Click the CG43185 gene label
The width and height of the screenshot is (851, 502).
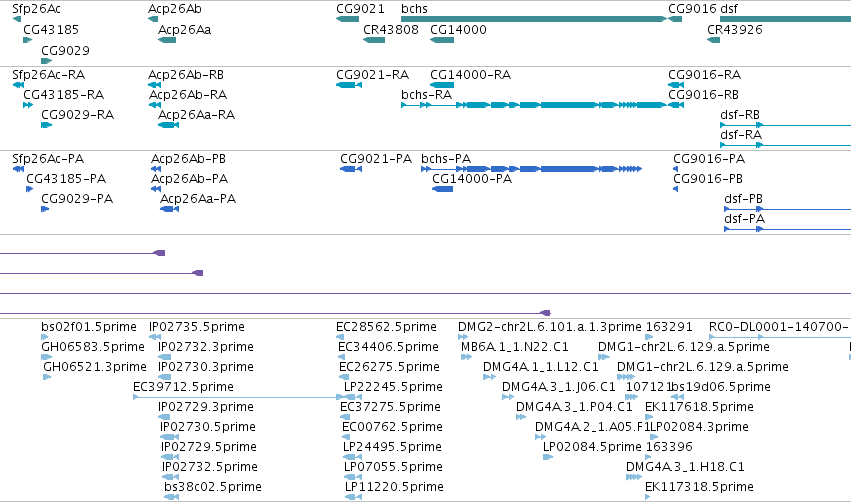(51, 29)
